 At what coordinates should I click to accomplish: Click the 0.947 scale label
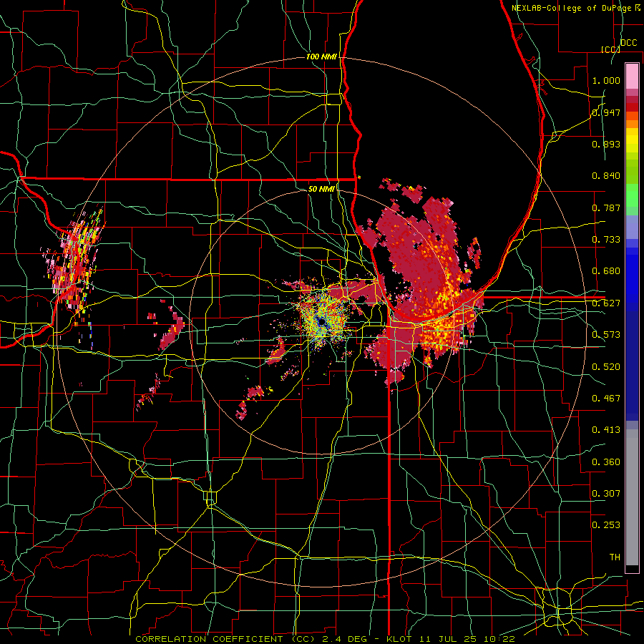(606, 112)
